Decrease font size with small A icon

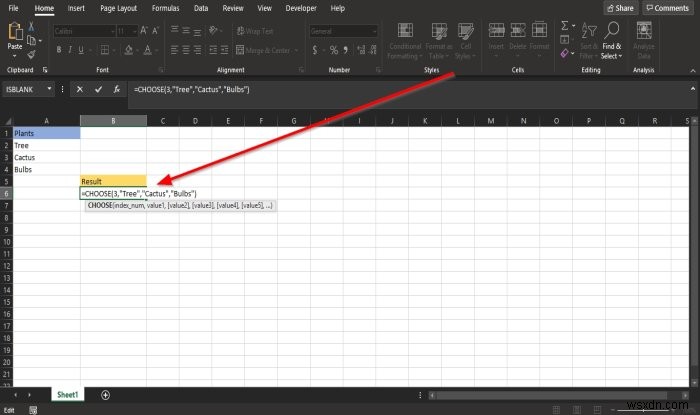click(155, 31)
